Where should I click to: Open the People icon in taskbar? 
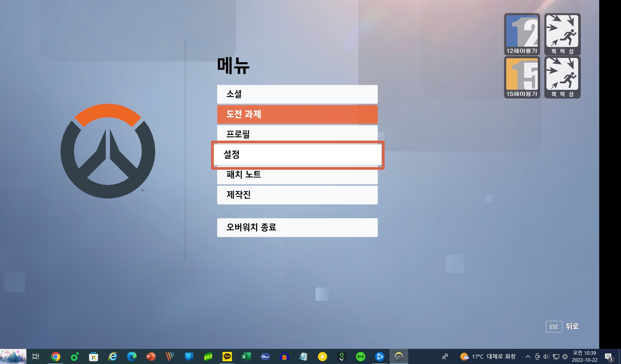pyautogui.click(x=445, y=357)
